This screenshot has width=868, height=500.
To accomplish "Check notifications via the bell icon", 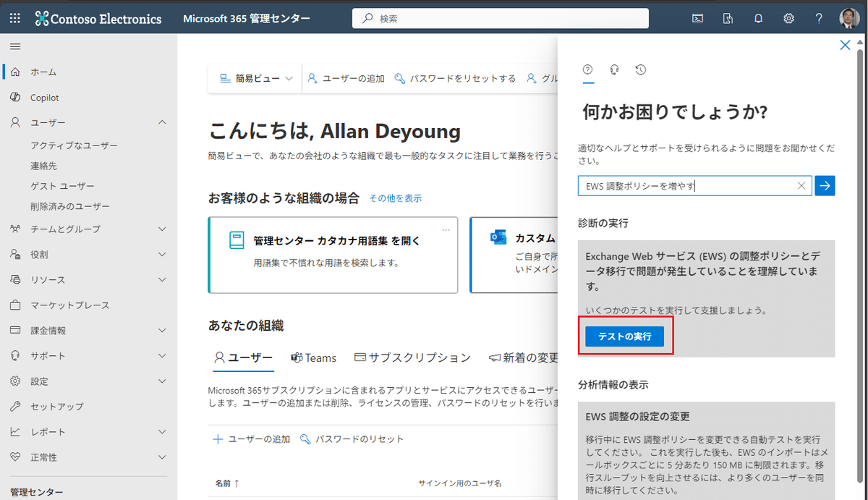I will coord(758,18).
